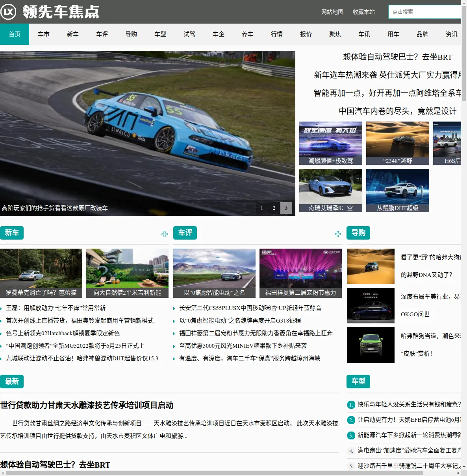
Task: Open article 全新MG52022款将于6月25日正式上
Action: coord(75,346)
